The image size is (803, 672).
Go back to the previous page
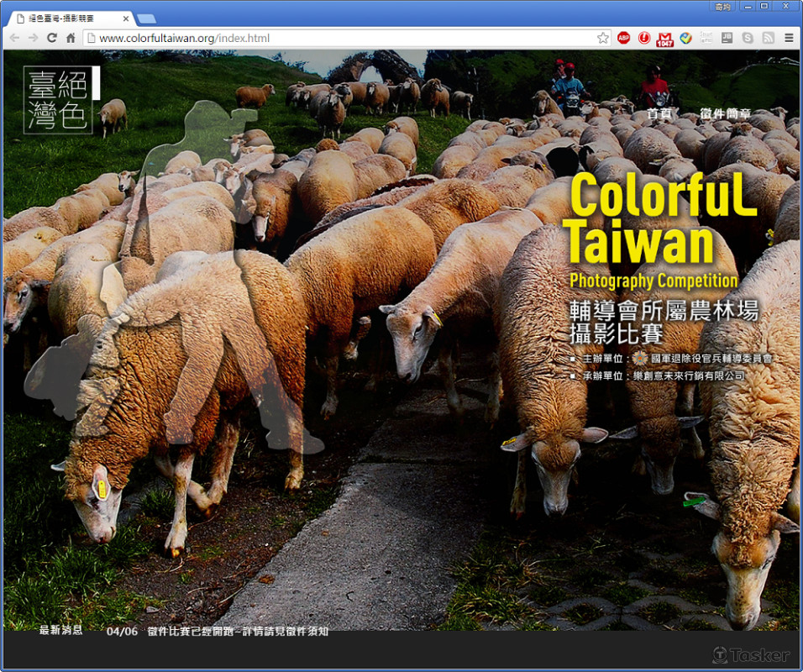click(x=14, y=38)
